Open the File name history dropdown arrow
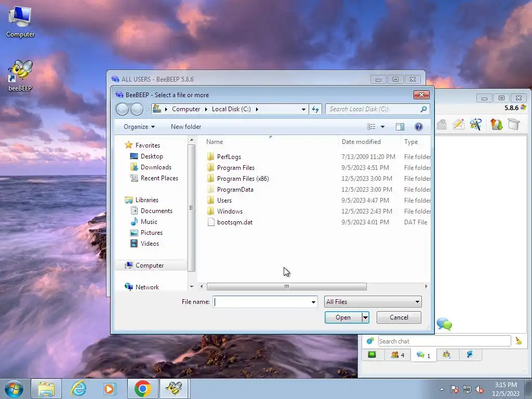532x399 pixels. click(313, 302)
